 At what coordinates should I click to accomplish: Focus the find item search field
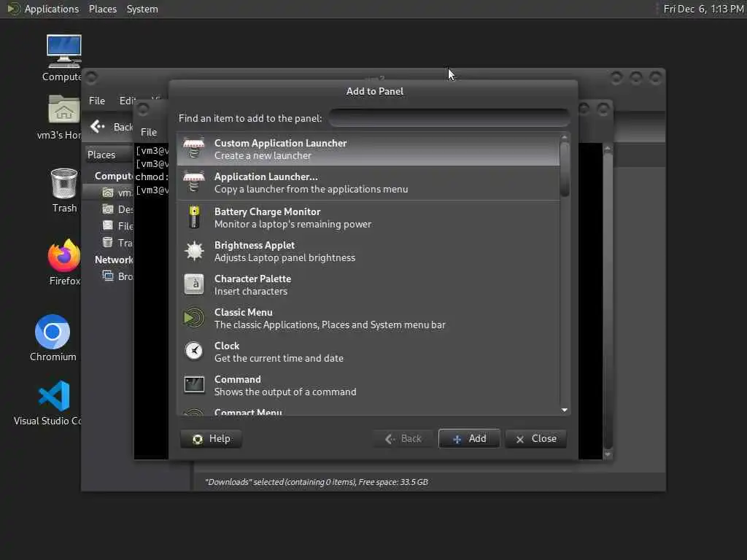449,117
